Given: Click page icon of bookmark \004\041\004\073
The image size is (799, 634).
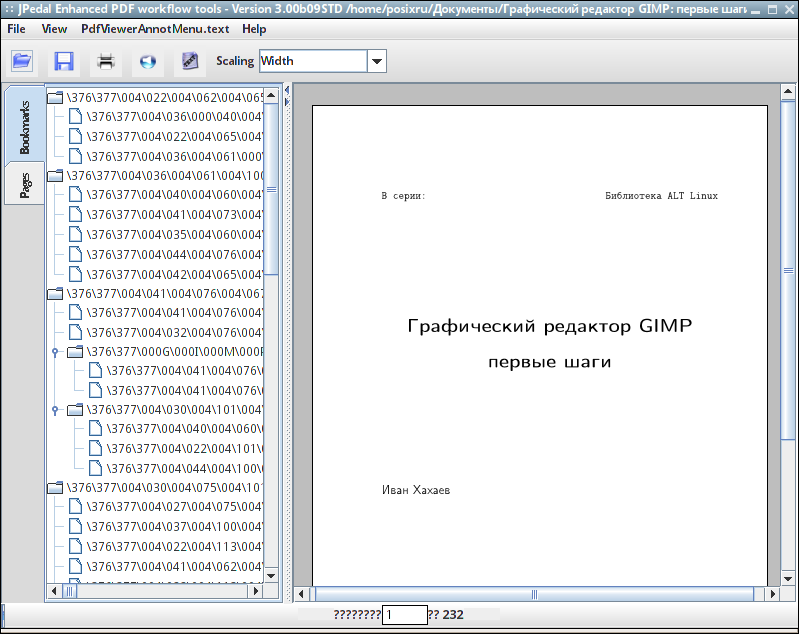Looking at the screenshot, I should (x=75, y=214).
